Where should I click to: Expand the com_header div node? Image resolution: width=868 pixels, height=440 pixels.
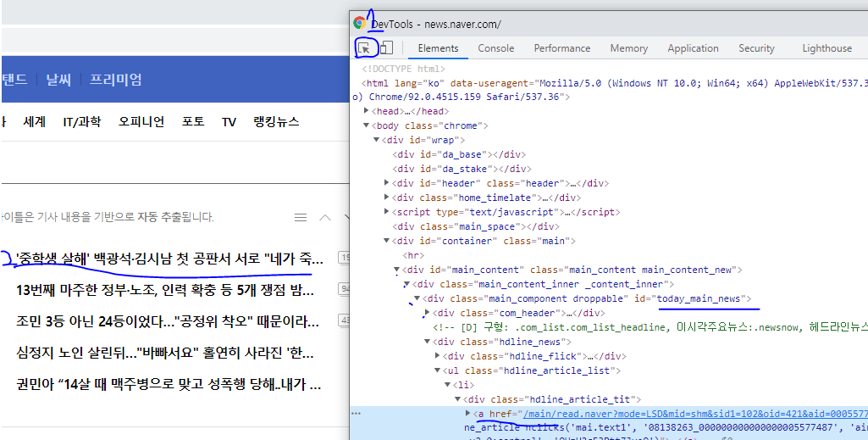click(x=427, y=313)
